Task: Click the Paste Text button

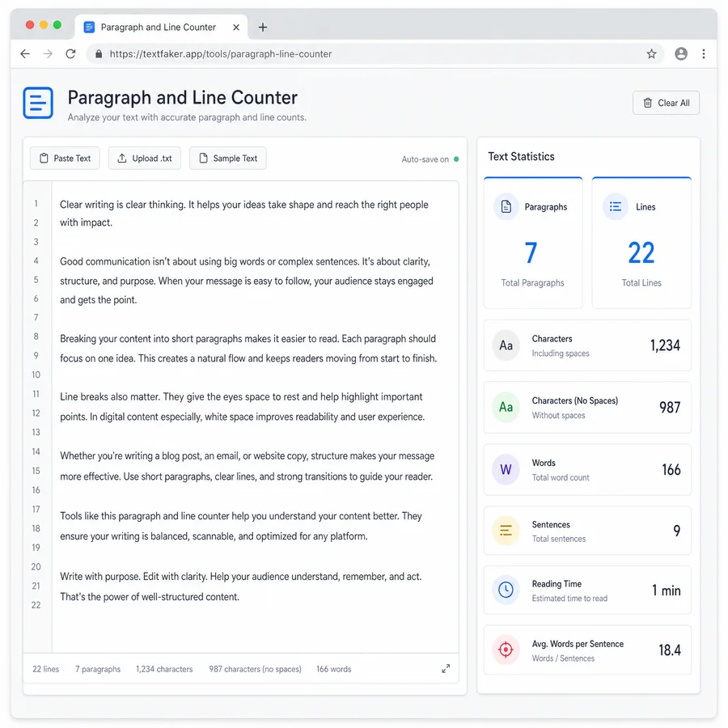Action: point(65,159)
